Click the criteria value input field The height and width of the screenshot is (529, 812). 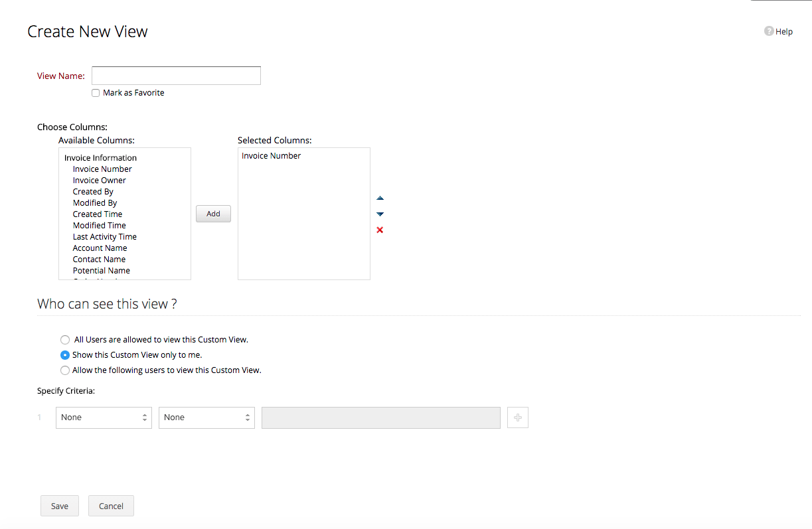pyautogui.click(x=380, y=417)
